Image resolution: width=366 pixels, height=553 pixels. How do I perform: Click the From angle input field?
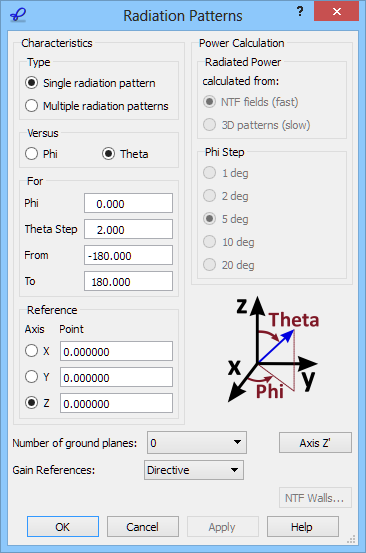click(x=128, y=255)
